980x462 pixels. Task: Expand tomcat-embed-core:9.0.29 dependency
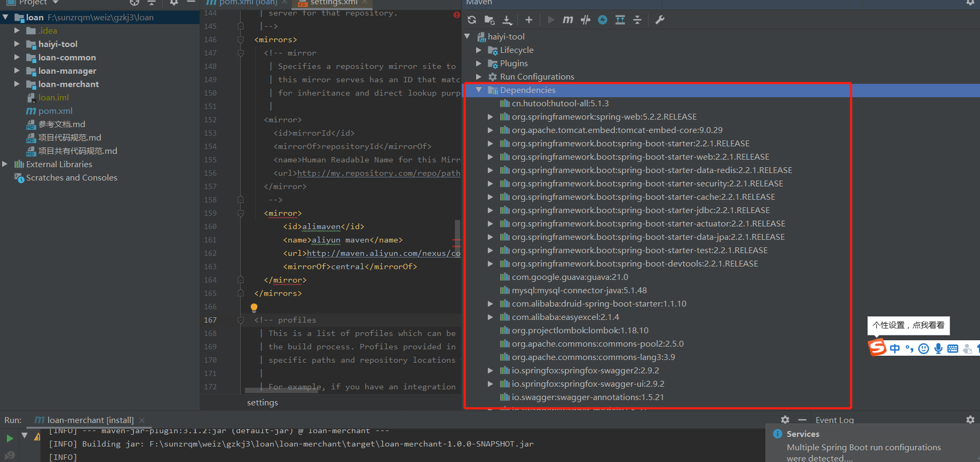tap(490, 130)
